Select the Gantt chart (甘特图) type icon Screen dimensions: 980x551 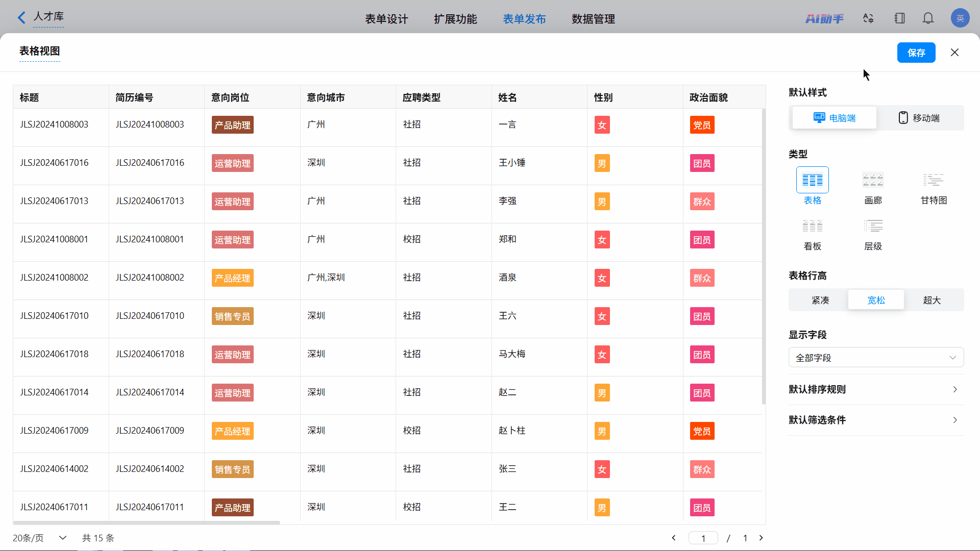[933, 180]
